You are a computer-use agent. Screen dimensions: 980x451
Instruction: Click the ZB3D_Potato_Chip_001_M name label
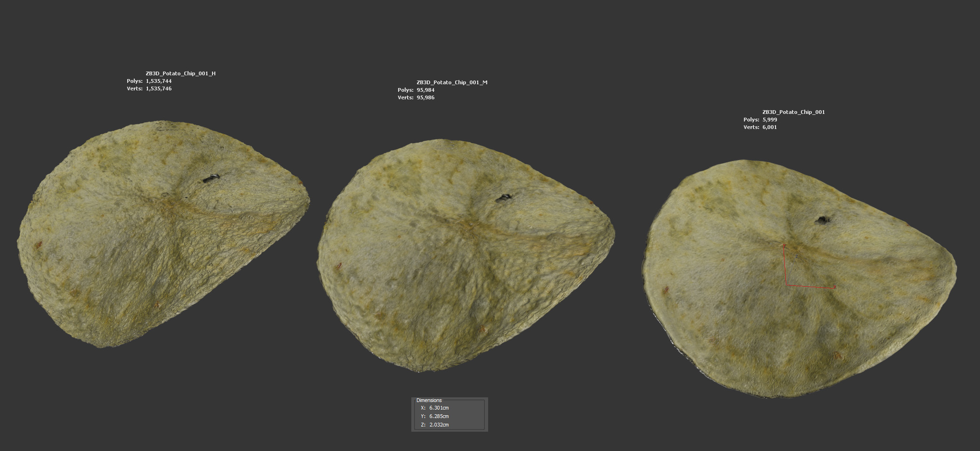[452, 82]
